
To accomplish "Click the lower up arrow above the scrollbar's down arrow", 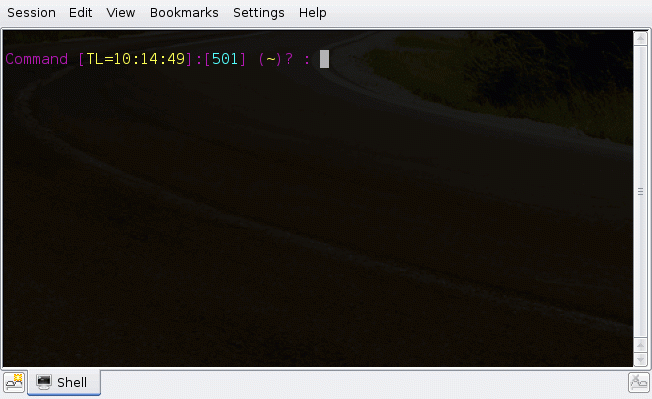I will (x=640, y=345).
